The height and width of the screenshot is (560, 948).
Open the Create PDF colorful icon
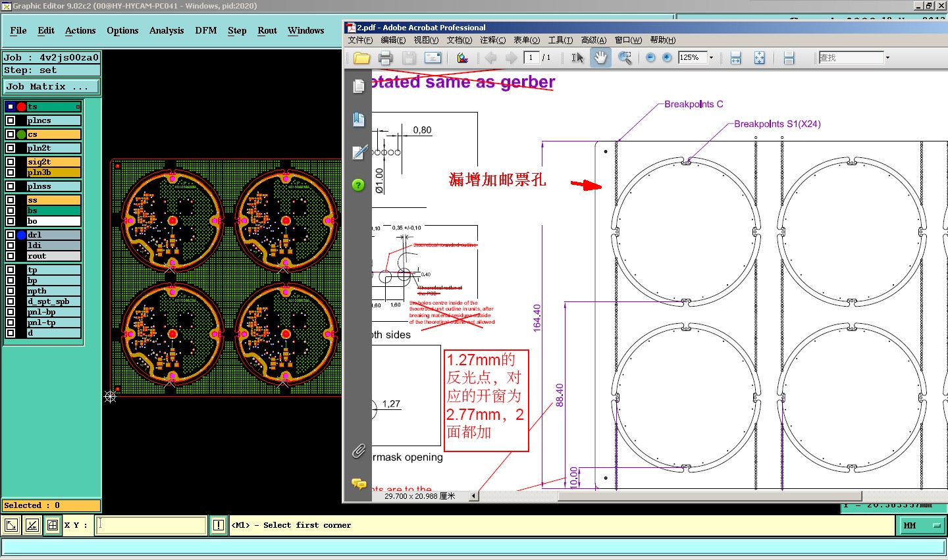(463, 58)
